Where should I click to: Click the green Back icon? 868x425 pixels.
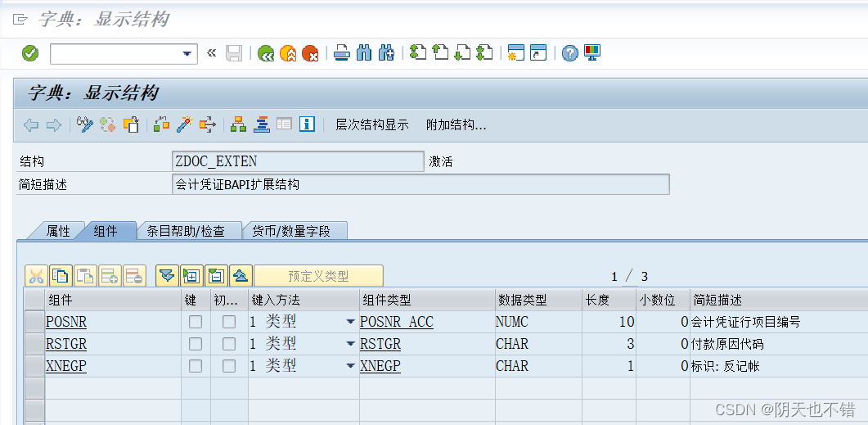point(266,54)
